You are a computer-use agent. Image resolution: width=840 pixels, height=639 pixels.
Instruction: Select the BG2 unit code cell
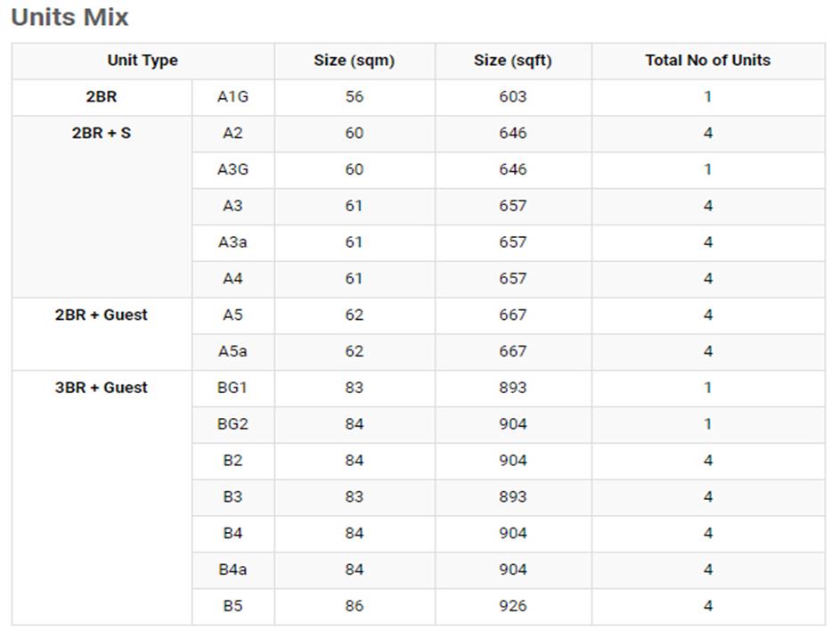pos(232,424)
